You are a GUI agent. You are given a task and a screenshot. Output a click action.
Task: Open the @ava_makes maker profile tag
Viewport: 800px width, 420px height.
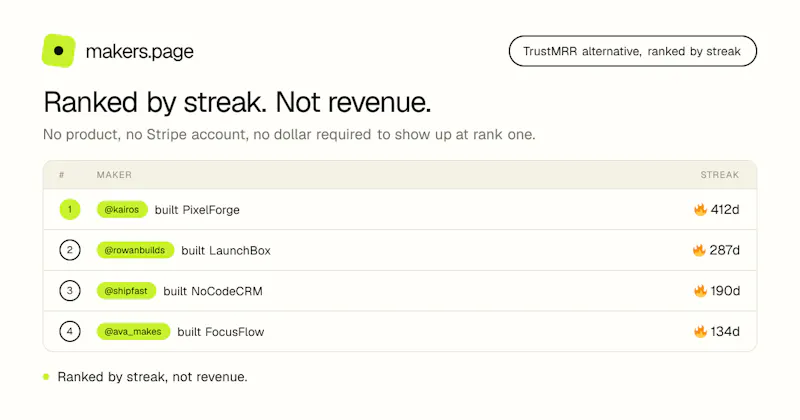[x=133, y=332]
